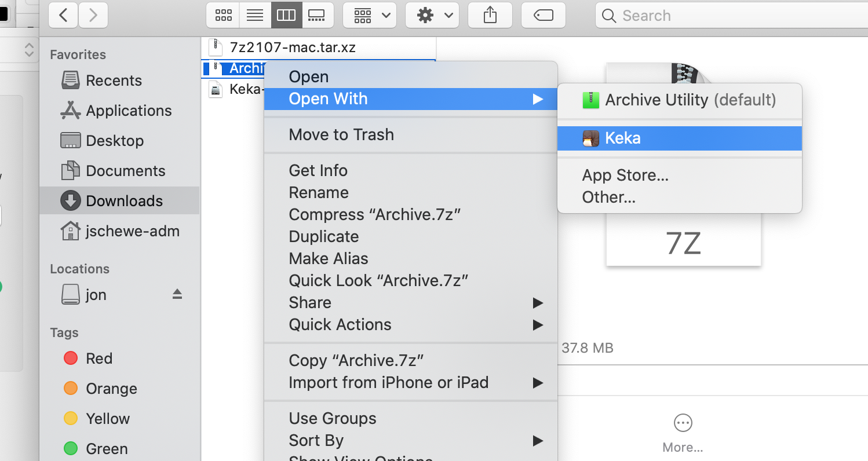The height and width of the screenshot is (461, 868).
Task: Choose Other… in the submenu
Action: 680,197
